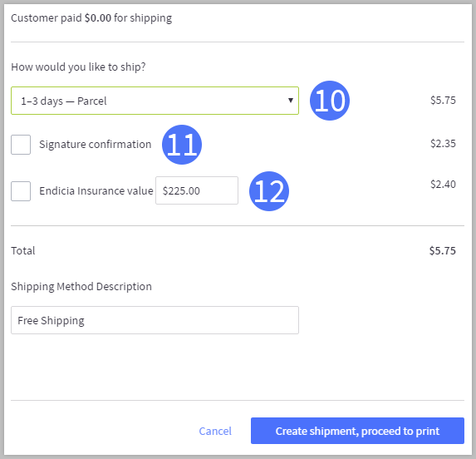The width and height of the screenshot is (476, 459).
Task: Enable Signature confirmation checkbox
Action: pos(21,145)
